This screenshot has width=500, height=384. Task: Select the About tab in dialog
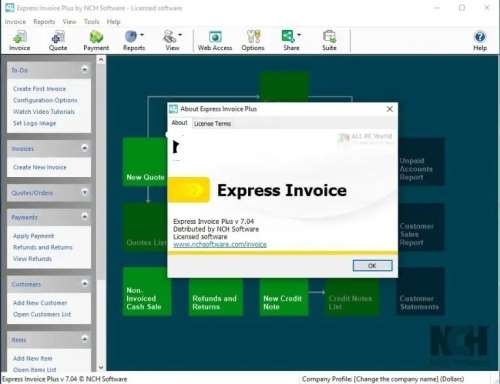point(179,123)
